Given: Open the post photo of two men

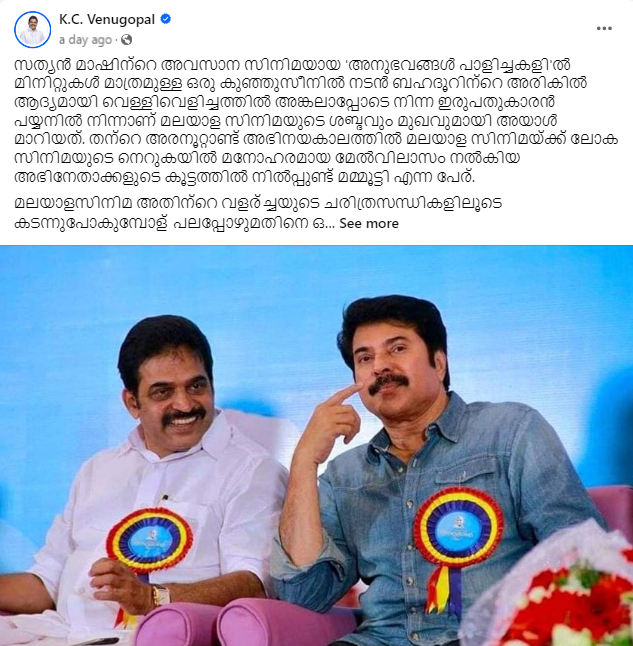Looking at the screenshot, I should pyautogui.click(x=316, y=445).
